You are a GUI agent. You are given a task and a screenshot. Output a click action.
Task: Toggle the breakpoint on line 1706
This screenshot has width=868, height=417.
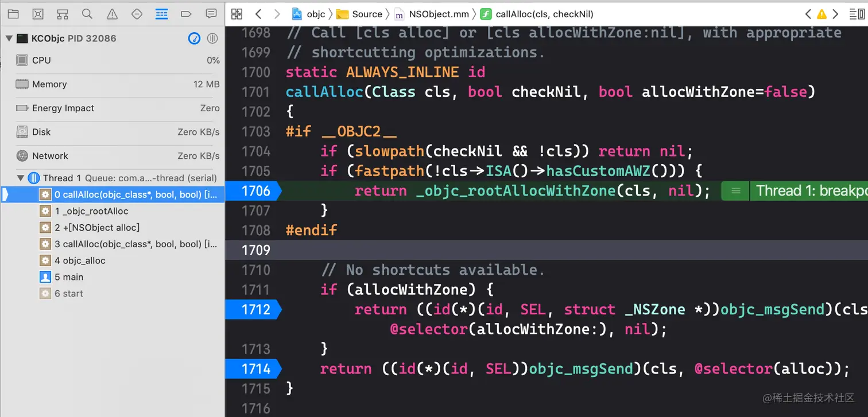click(253, 191)
